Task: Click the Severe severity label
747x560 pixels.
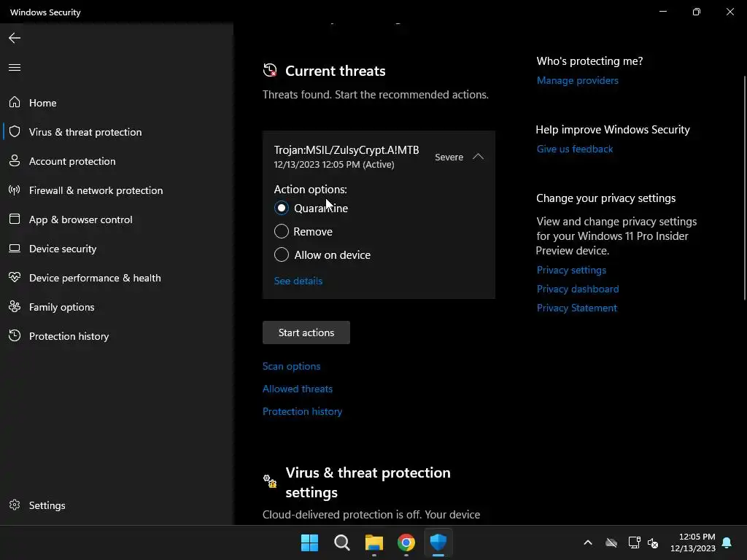Action: click(449, 157)
